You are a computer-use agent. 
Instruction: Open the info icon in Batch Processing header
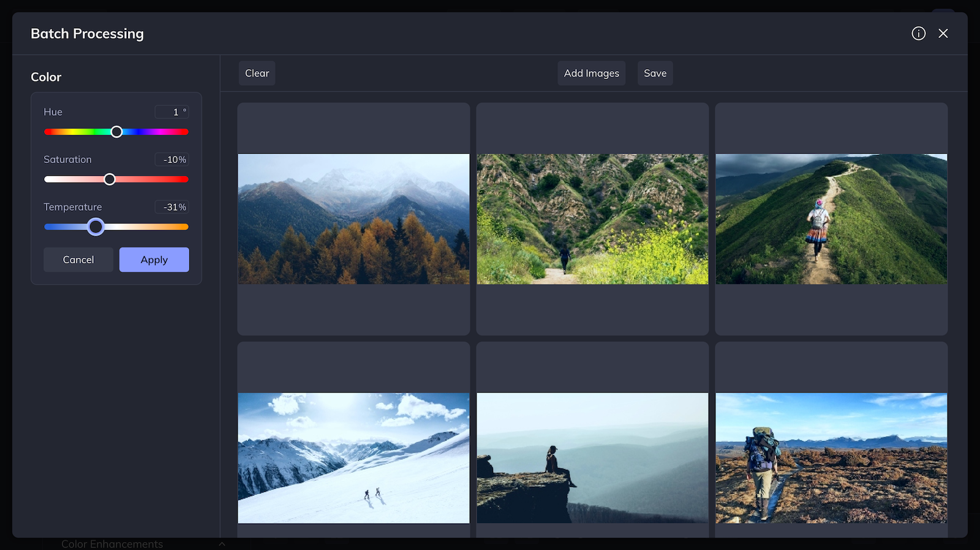(918, 34)
